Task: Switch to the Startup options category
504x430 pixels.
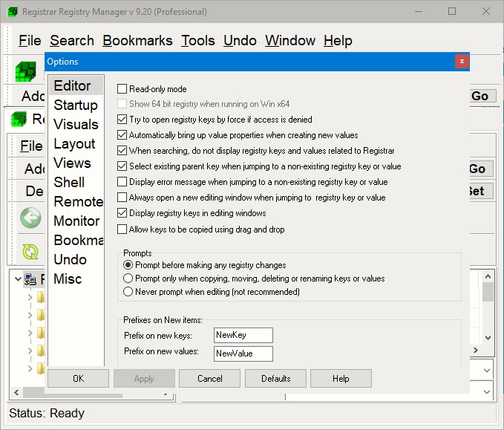Action: (x=76, y=105)
